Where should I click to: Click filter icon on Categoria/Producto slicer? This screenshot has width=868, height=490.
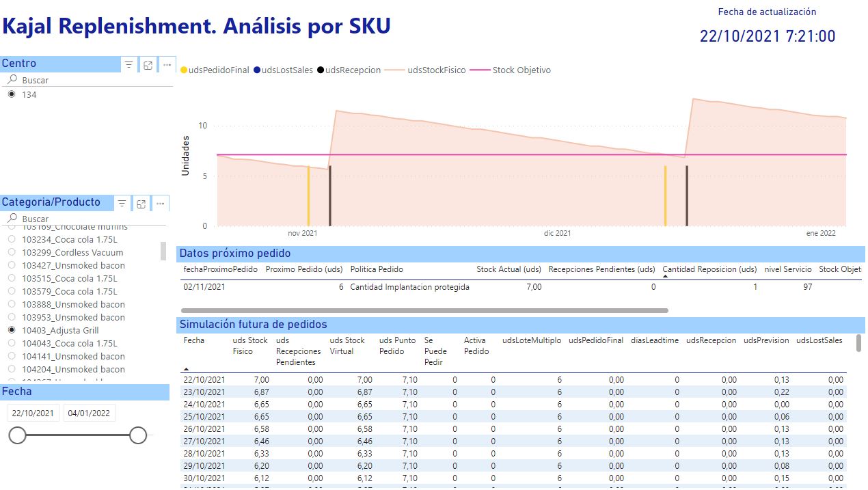click(122, 204)
